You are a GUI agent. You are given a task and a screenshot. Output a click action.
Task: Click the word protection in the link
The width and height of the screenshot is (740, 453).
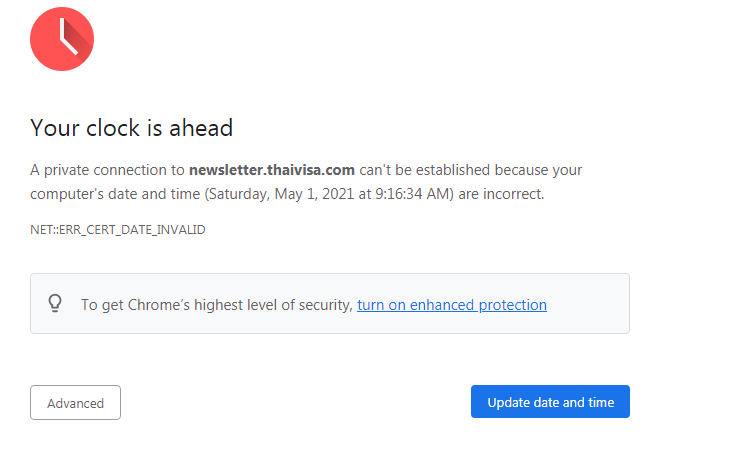point(513,305)
